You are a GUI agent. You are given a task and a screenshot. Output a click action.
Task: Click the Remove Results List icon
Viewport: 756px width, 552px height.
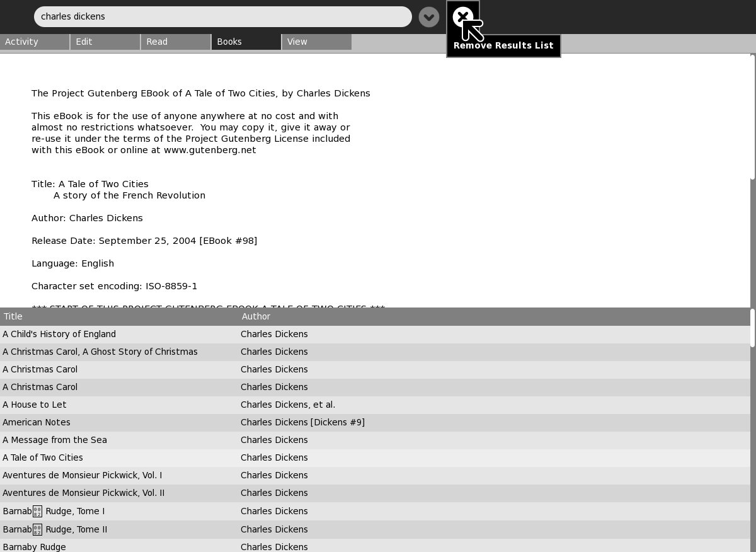(462, 17)
